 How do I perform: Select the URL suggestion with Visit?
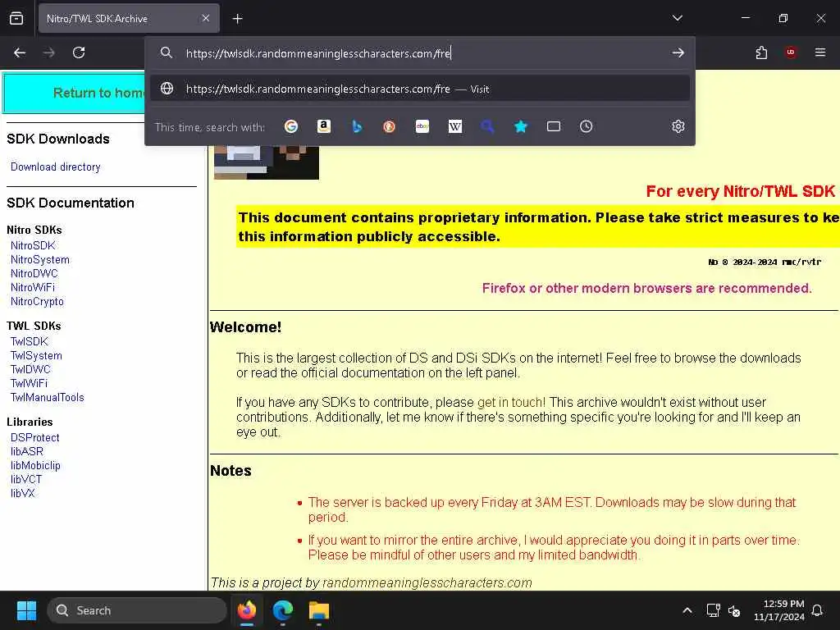[420, 89]
